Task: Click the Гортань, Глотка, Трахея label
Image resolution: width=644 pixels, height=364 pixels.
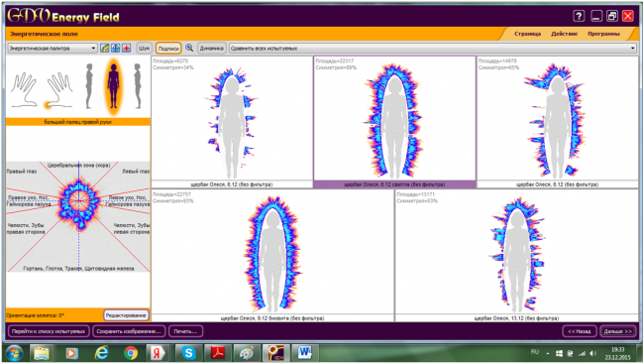Action: pyautogui.click(x=78, y=268)
